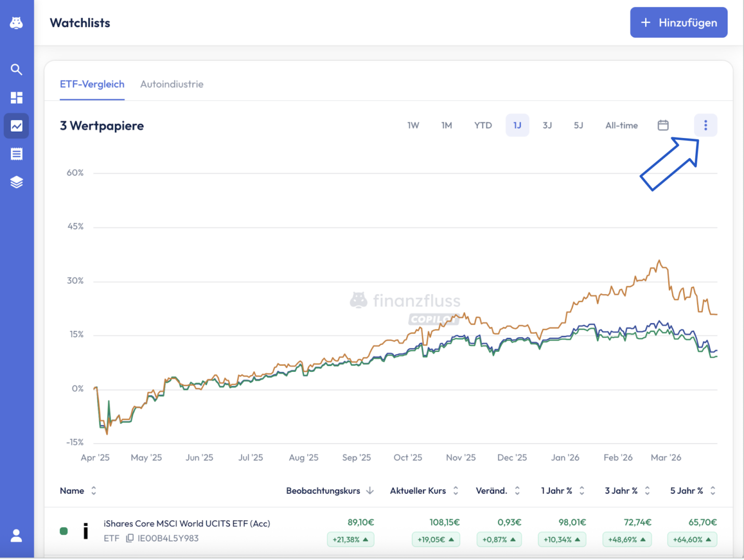Open the search icon in sidebar
The image size is (744, 560).
click(17, 69)
